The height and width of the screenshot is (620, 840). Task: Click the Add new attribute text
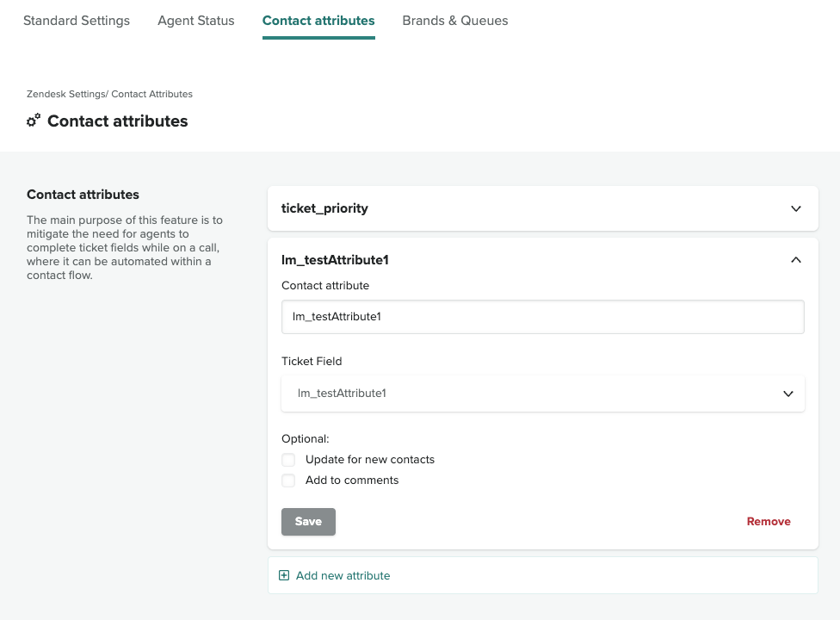pos(343,575)
